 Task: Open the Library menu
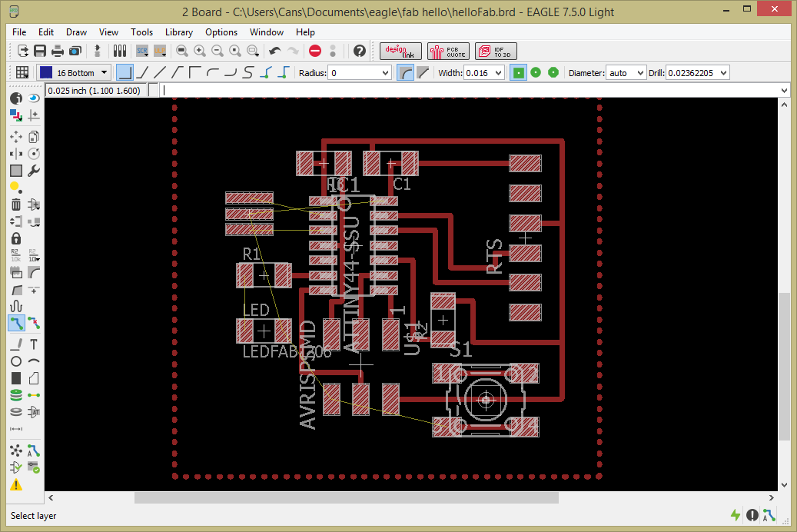click(178, 32)
